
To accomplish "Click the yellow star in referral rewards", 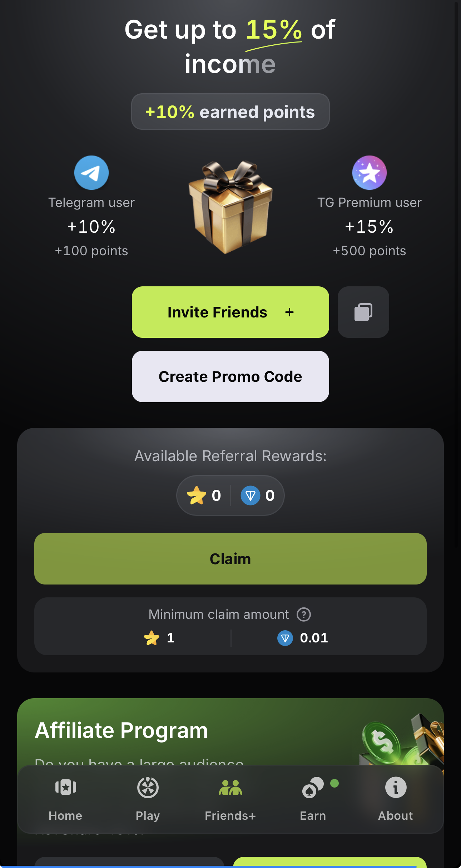I will click(x=197, y=495).
